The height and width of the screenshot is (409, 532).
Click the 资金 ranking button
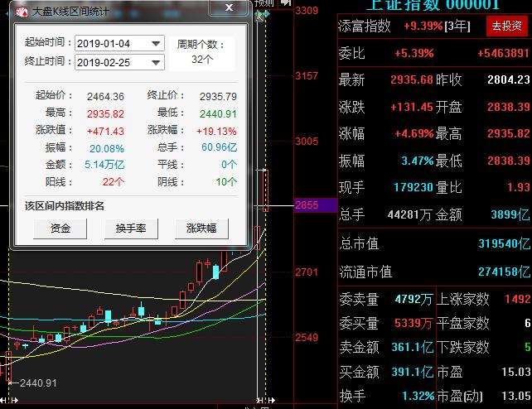click(x=60, y=229)
